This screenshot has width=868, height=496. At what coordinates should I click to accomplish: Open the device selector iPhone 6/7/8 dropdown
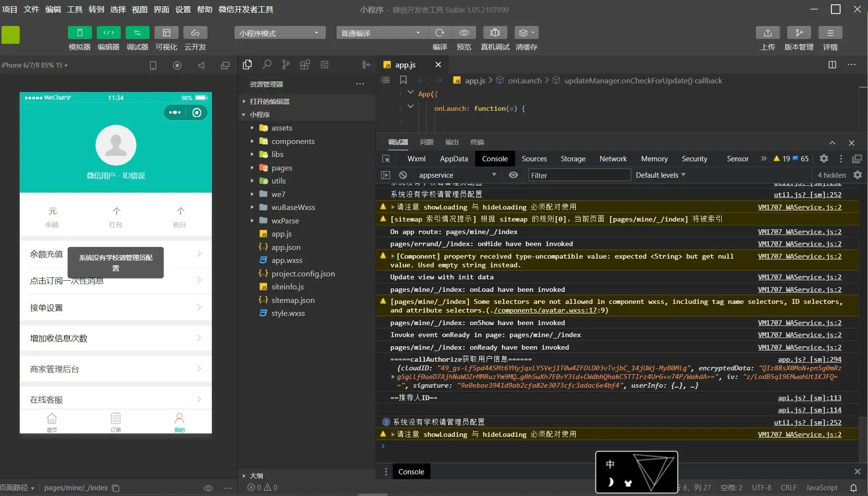tap(35, 65)
